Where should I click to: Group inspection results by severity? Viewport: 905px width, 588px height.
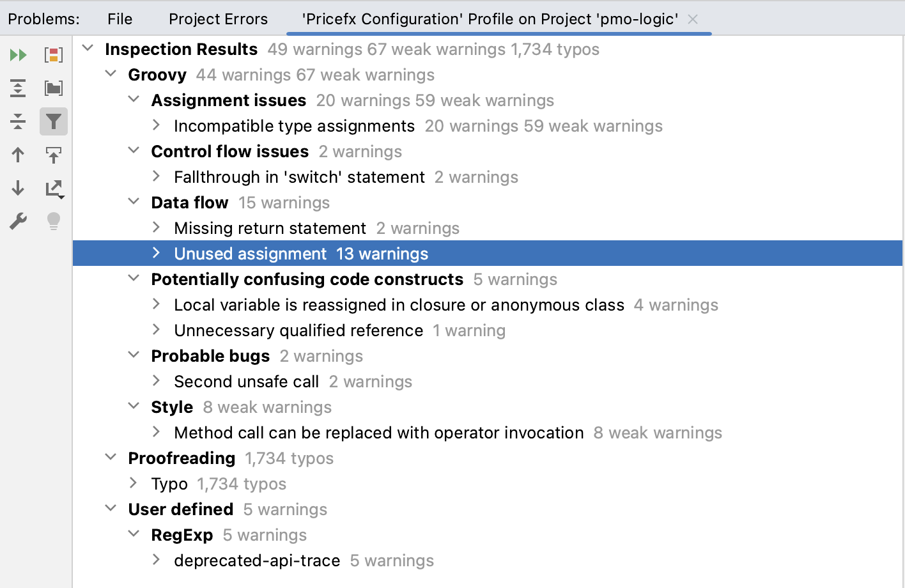(x=54, y=55)
